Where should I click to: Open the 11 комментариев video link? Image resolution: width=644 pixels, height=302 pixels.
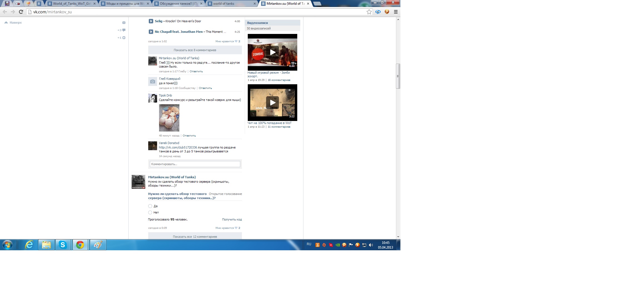click(279, 127)
